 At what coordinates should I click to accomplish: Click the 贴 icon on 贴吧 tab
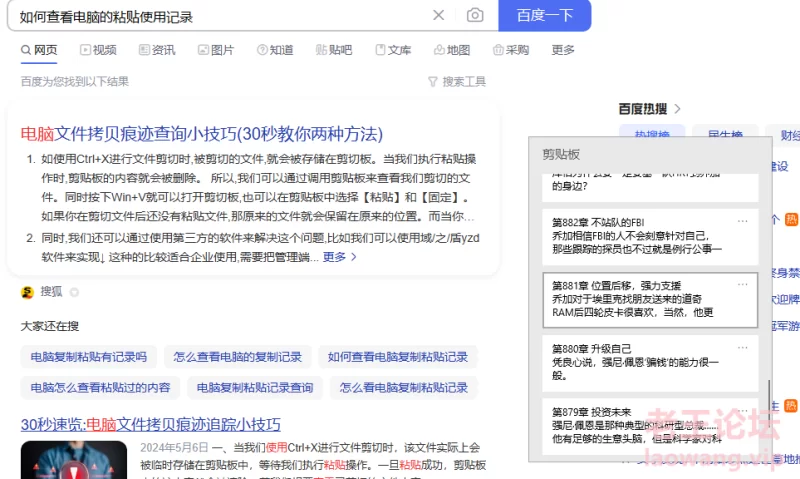tap(321, 50)
